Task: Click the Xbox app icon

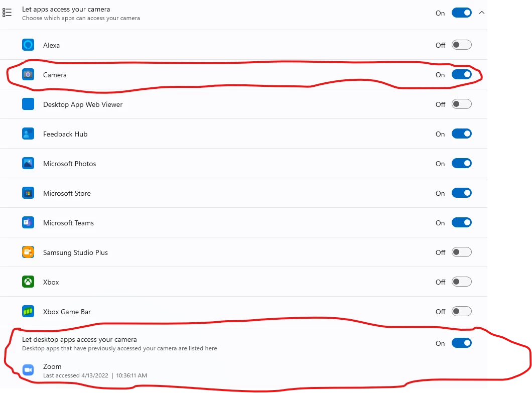Action: [28, 282]
